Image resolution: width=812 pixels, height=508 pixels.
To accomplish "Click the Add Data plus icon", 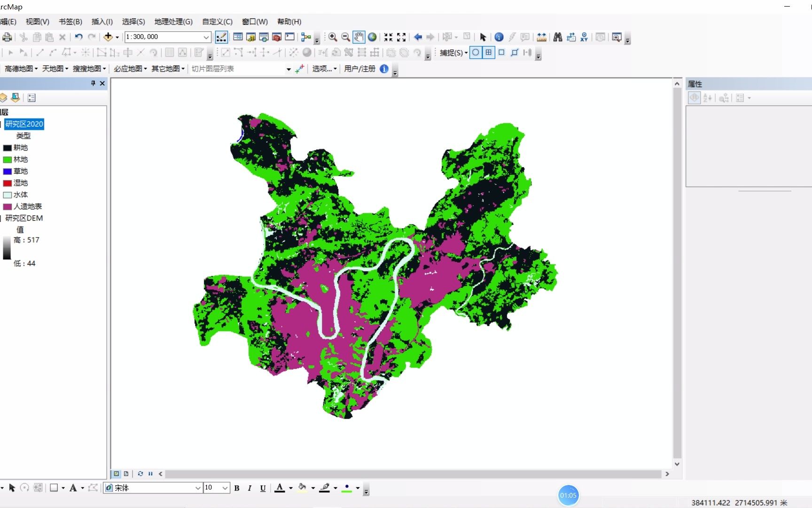I will (108, 37).
